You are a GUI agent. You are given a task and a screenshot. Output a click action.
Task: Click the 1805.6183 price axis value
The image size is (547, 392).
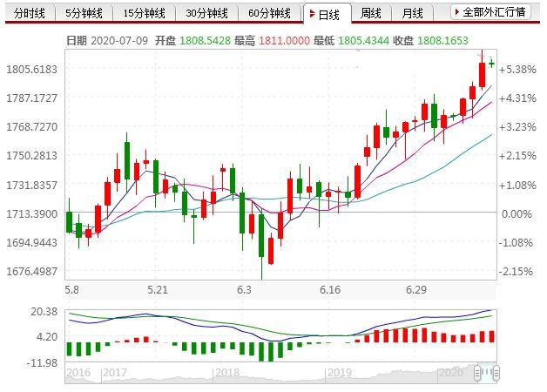(x=31, y=69)
